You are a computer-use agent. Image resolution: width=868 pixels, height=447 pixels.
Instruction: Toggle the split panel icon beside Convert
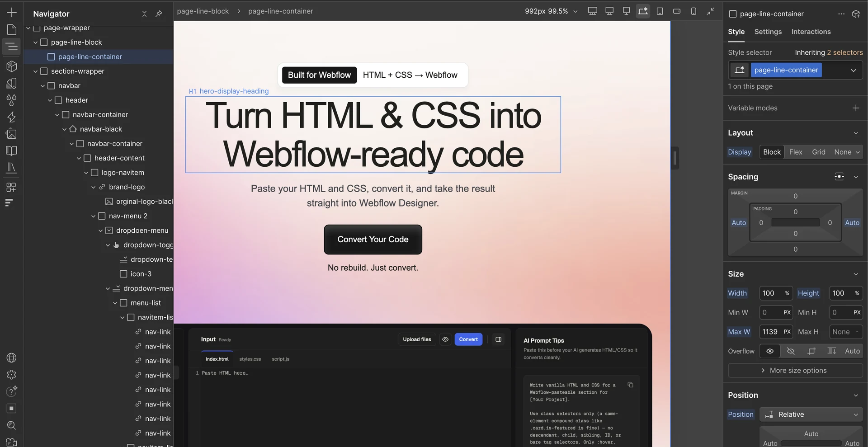click(498, 339)
